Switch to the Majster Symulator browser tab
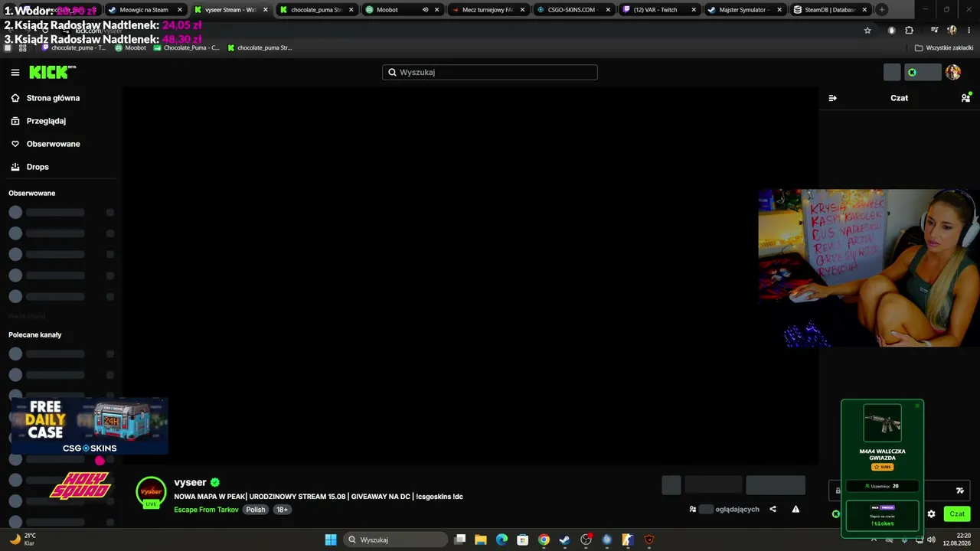The image size is (980, 551). (744, 10)
